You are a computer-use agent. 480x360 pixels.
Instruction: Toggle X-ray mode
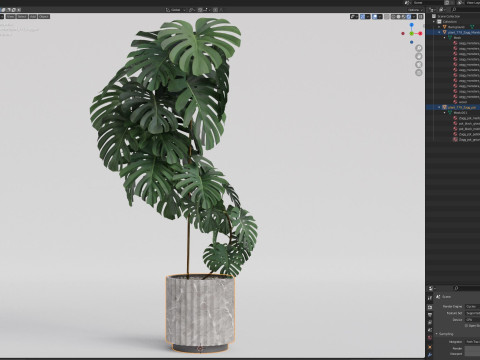coord(387,17)
